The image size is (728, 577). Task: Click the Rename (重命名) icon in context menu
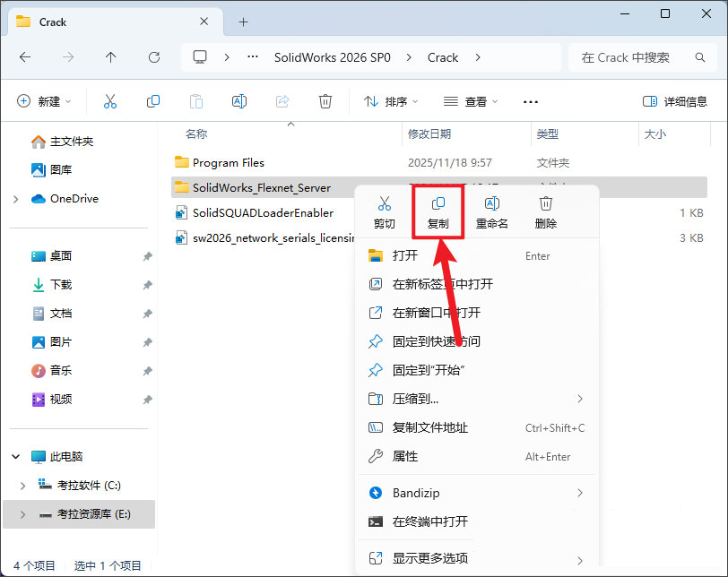[491, 211]
